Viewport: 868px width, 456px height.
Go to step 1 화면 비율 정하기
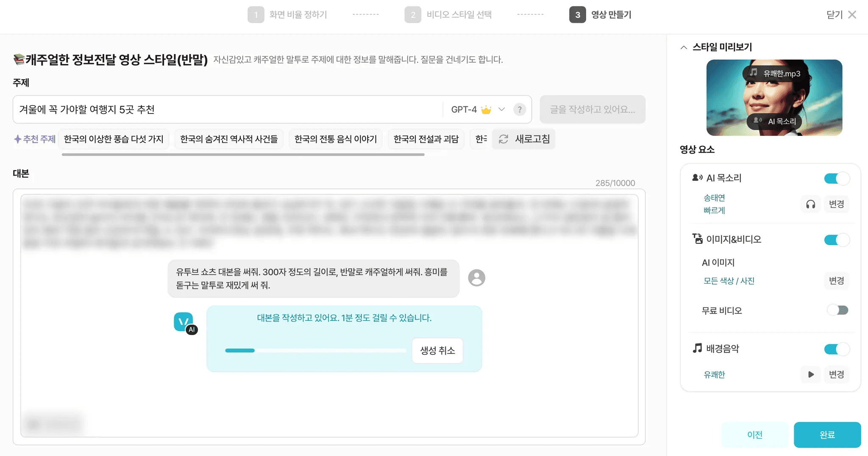point(289,14)
